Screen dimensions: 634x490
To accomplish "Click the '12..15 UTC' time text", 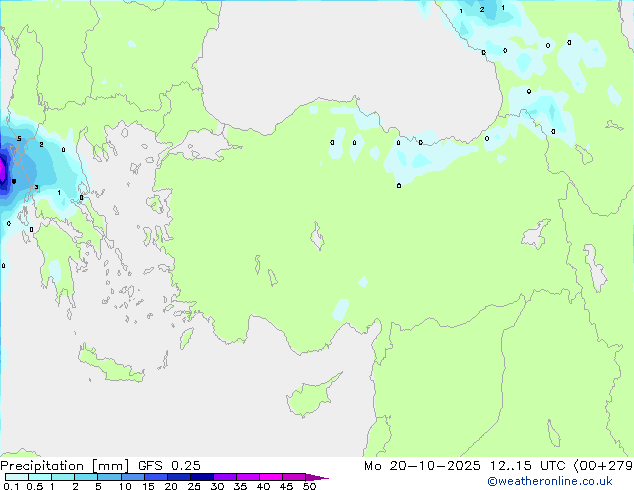I will [x=527, y=466].
